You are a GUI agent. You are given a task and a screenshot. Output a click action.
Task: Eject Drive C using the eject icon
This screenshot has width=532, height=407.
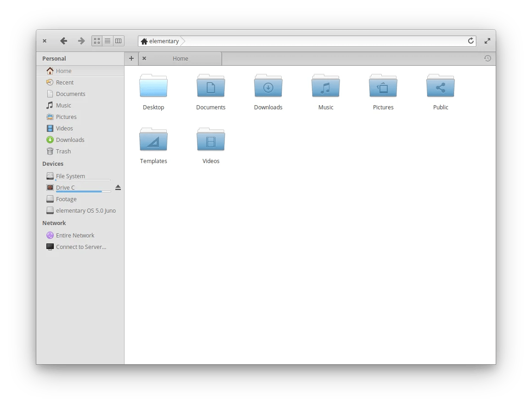(x=118, y=187)
